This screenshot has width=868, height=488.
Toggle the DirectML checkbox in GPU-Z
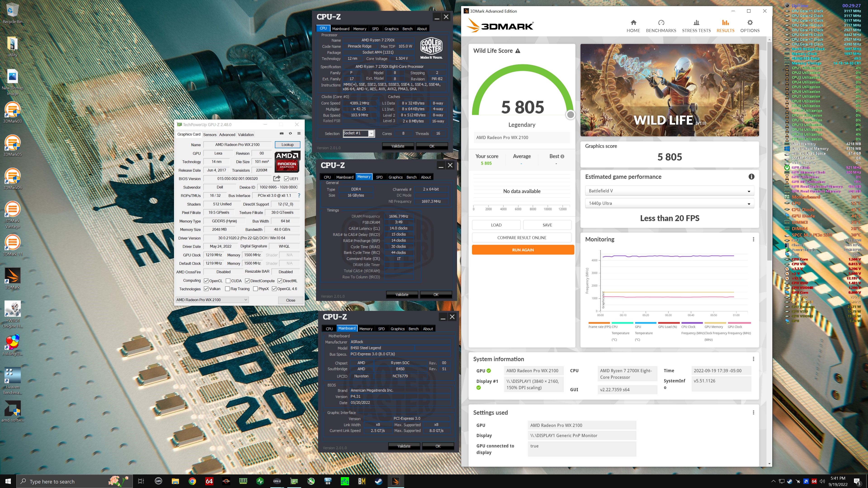(x=280, y=281)
